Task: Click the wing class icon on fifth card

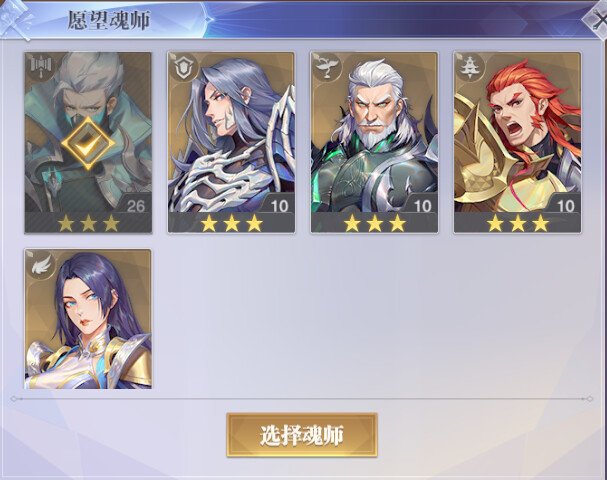Action: (x=41, y=265)
